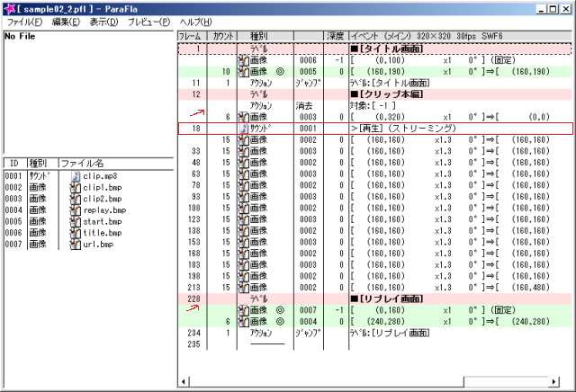
Task: Click the image event icon at frame 153
Action: coord(244,242)
